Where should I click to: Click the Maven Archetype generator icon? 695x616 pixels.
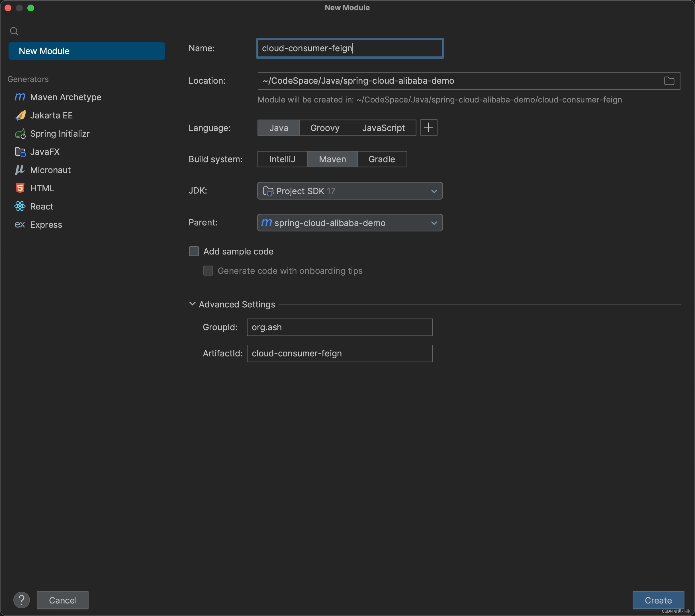(20, 97)
